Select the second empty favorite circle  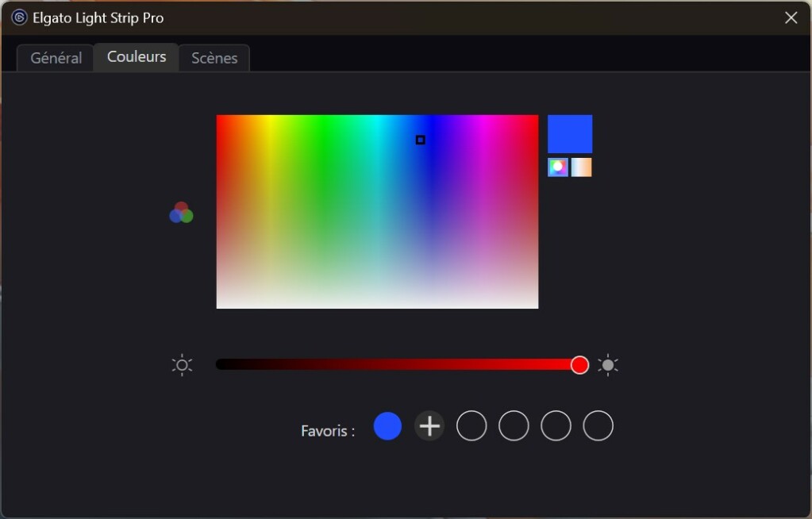click(x=514, y=425)
